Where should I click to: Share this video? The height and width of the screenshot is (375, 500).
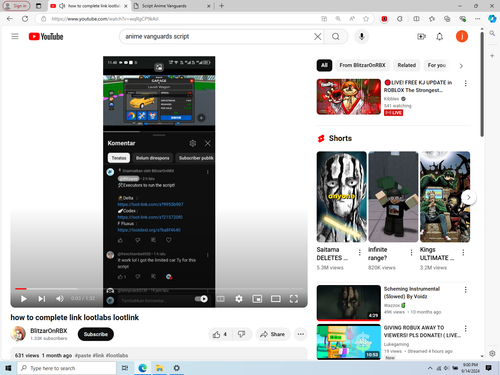pos(273,334)
